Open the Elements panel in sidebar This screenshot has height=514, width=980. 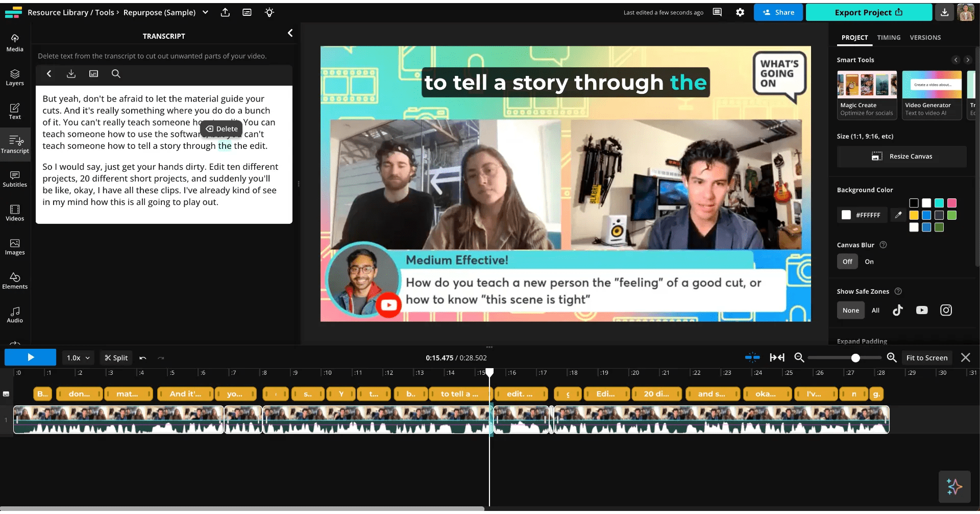click(x=15, y=280)
